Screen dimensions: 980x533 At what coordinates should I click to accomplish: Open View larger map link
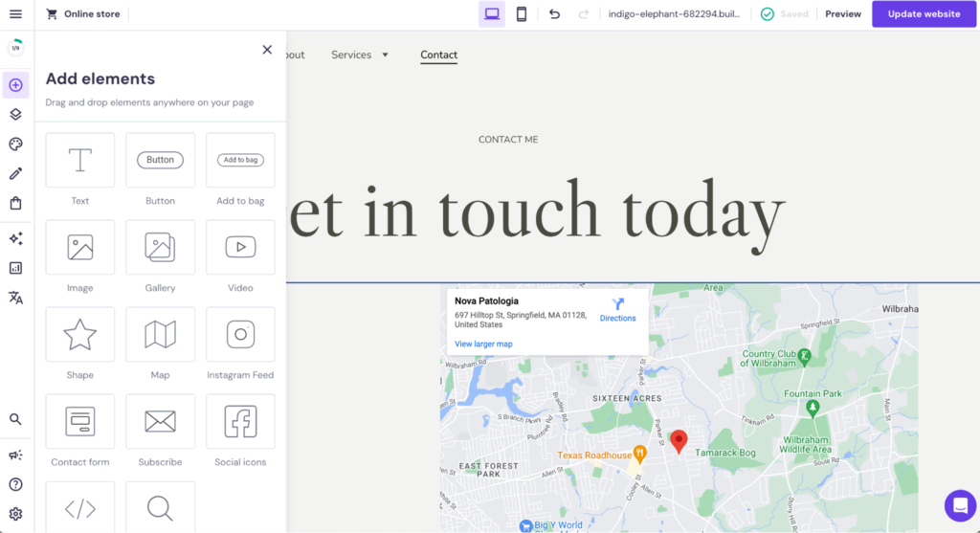pyautogui.click(x=483, y=344)
